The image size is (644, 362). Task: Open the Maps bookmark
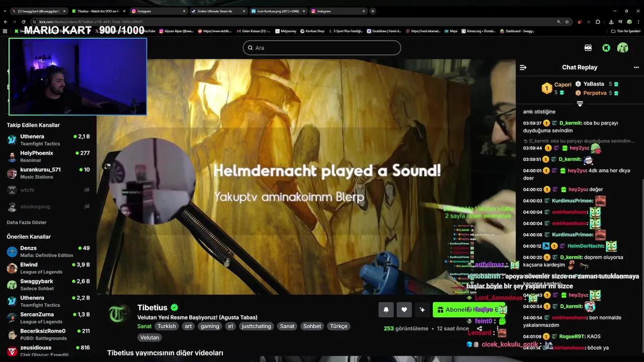tap(451, 31)
